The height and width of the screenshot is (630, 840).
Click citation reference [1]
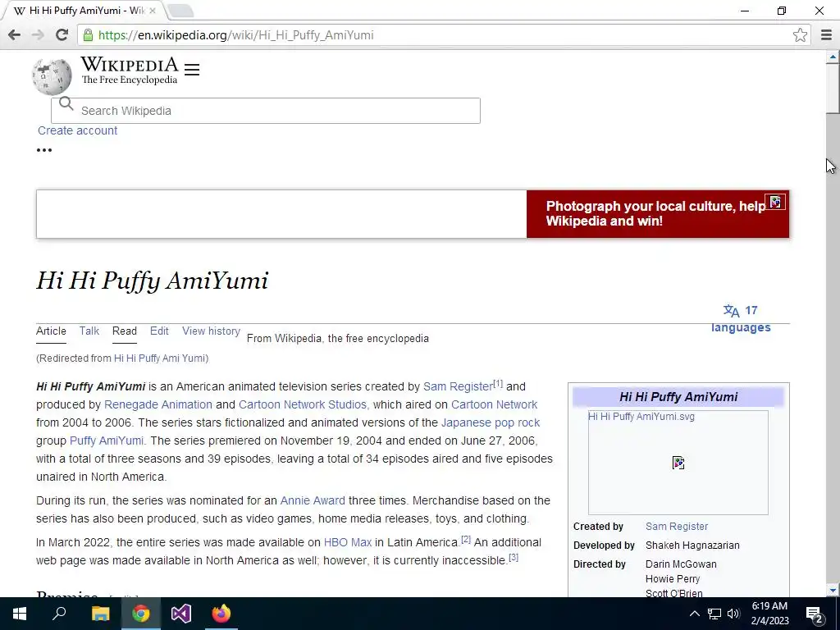(x=498, y=384)
